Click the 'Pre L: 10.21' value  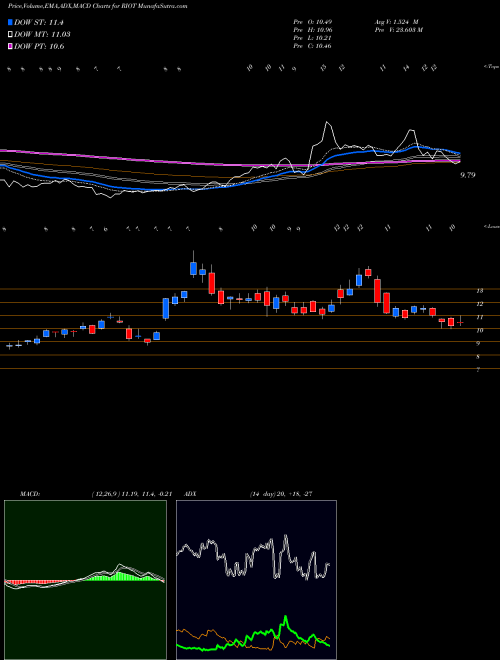[x=313, y=38]
